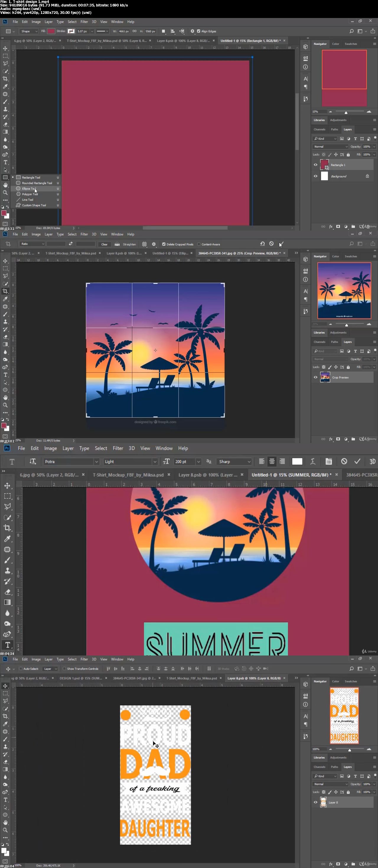Right align text icon in type options

pos(282,461)
